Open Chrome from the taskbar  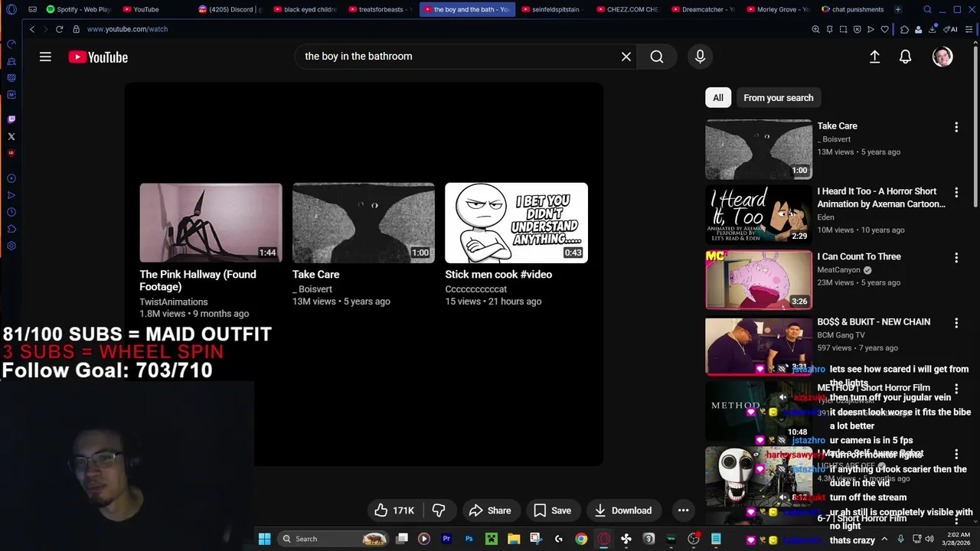click(581, 539)
